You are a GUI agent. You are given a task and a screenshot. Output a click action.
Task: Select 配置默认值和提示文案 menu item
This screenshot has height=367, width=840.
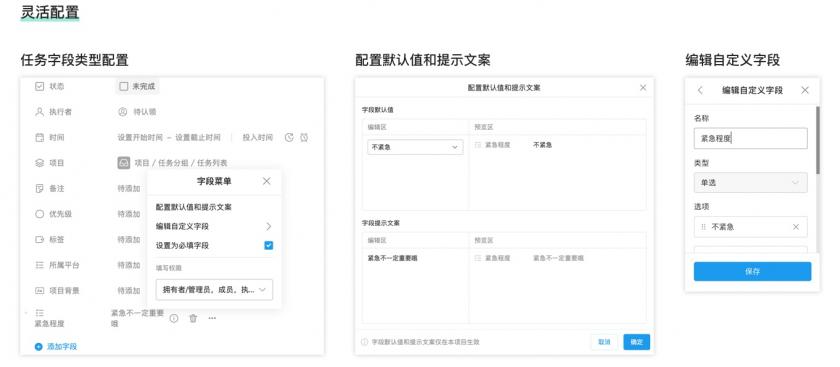(194, 207)
